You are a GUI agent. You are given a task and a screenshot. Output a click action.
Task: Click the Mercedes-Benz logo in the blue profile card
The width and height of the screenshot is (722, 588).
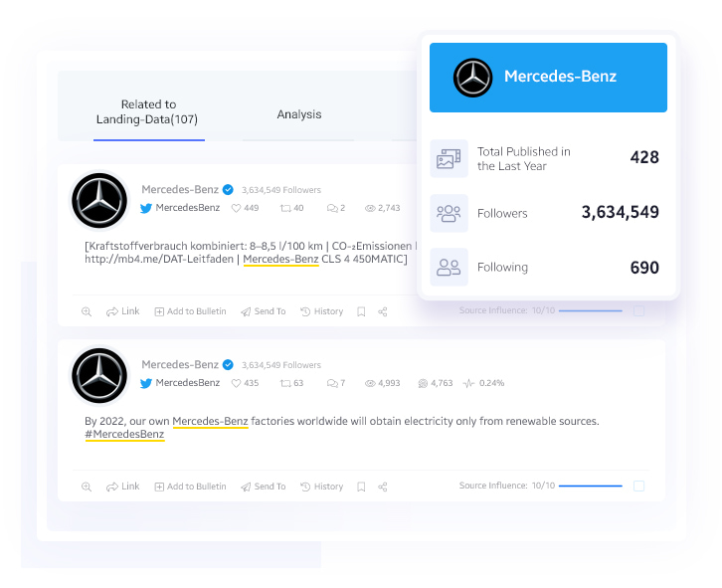(x=473, y=78)
